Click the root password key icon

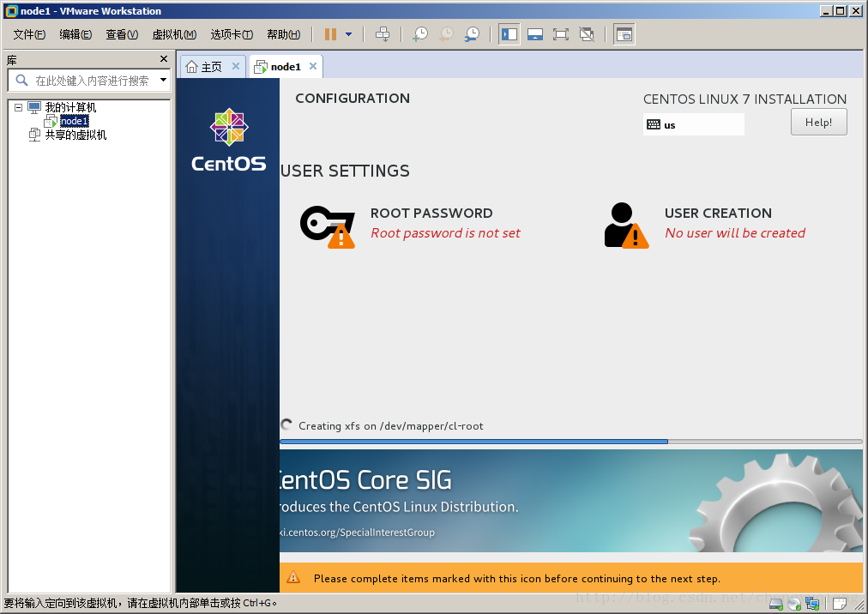point(328,226)
